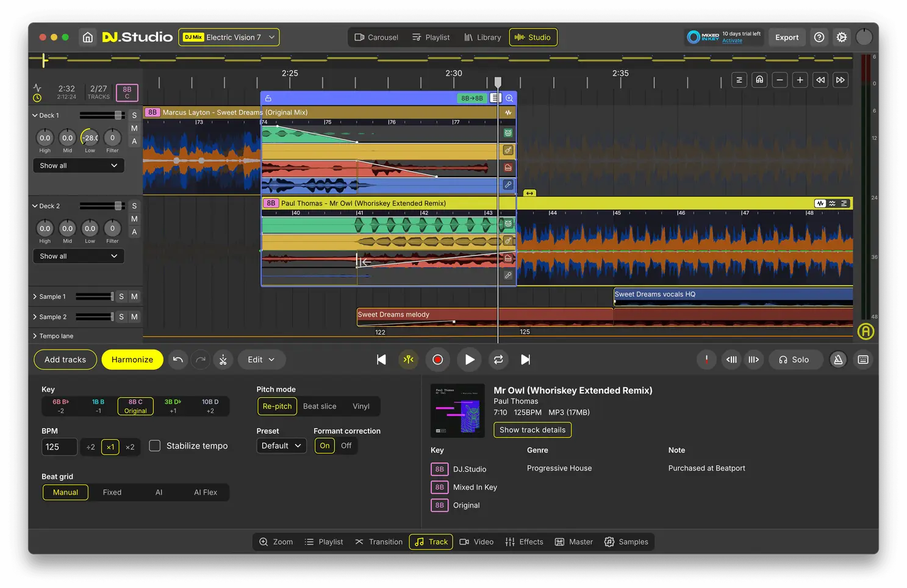Open the Preset Default dropdown

click(x=281, y=446)
